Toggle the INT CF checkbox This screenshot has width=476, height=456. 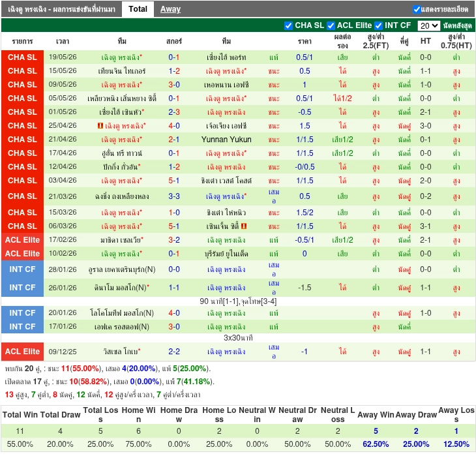[378, 26]
